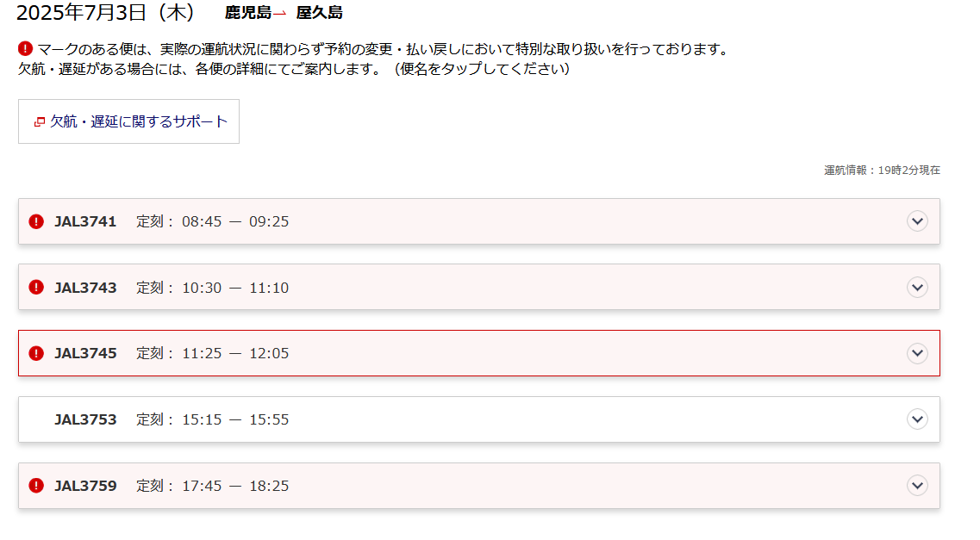Expand JAL3745 flight details chevron

tap(917, 353)
